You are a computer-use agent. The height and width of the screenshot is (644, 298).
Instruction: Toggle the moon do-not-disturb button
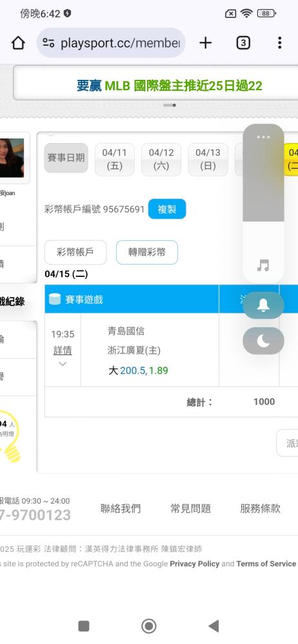(263, 341)
